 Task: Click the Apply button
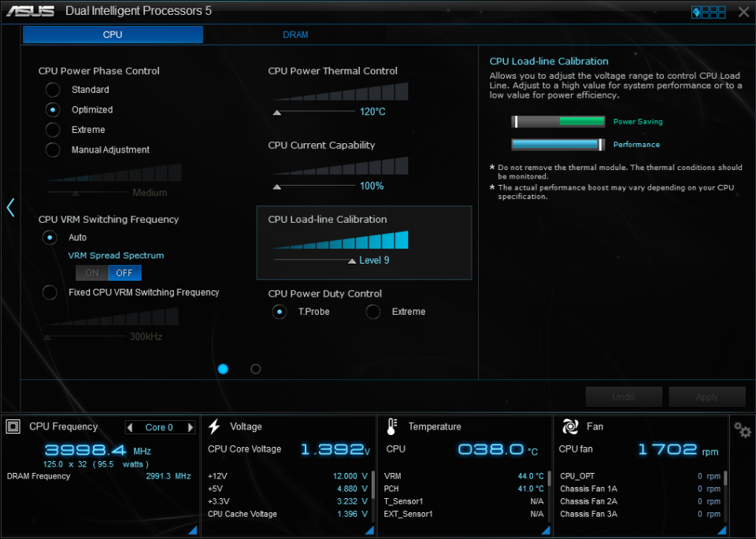pos(707,397)
